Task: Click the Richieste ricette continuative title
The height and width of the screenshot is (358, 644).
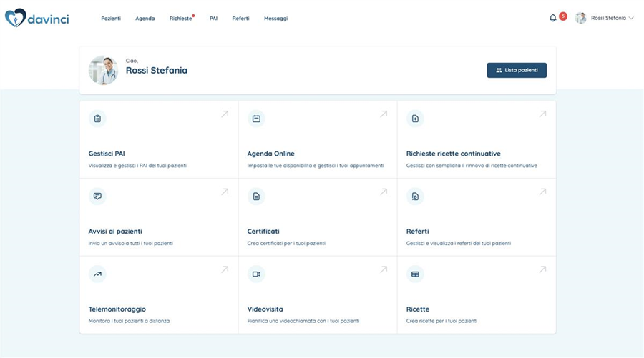Action: point(454,154)
